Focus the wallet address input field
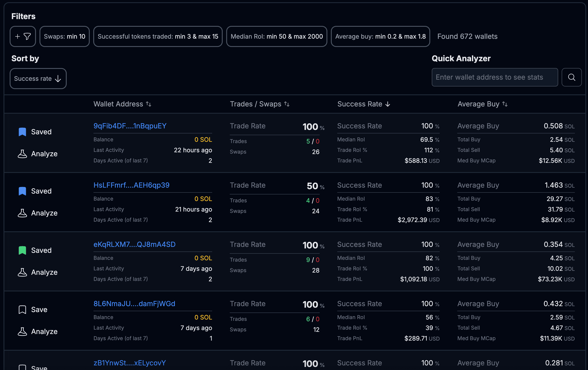 click(x=495, y=77)
